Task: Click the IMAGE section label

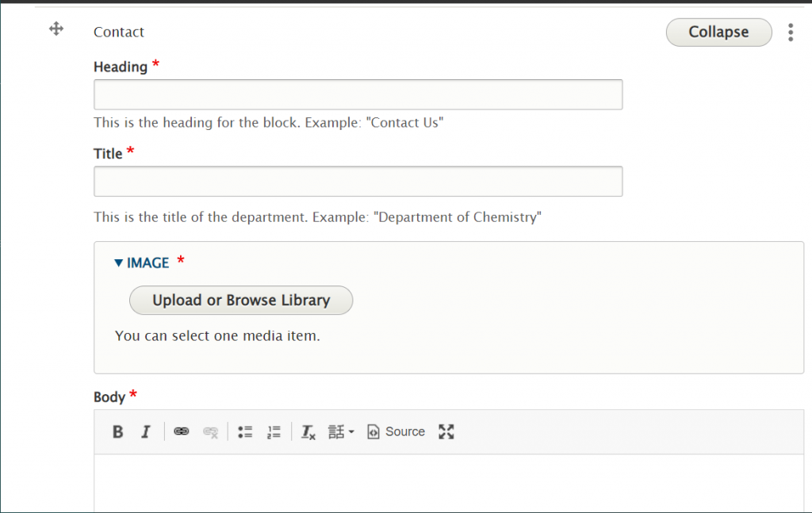Action: click(x=147, y=262)
